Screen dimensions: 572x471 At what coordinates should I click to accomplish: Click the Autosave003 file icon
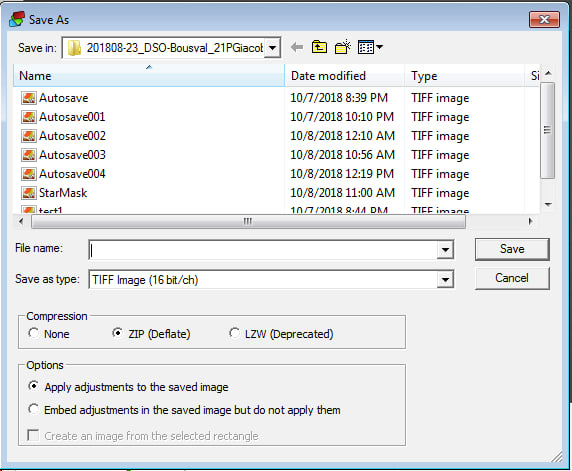(28, 155)
